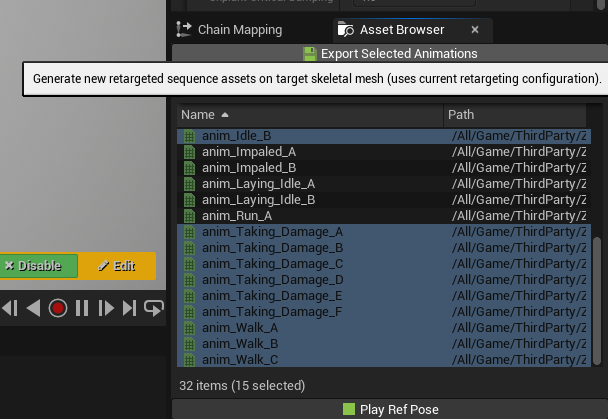The height and width of the screenshot is (419, 608).
Task: Toggle the playback loop mode
Action: point(154,309)
